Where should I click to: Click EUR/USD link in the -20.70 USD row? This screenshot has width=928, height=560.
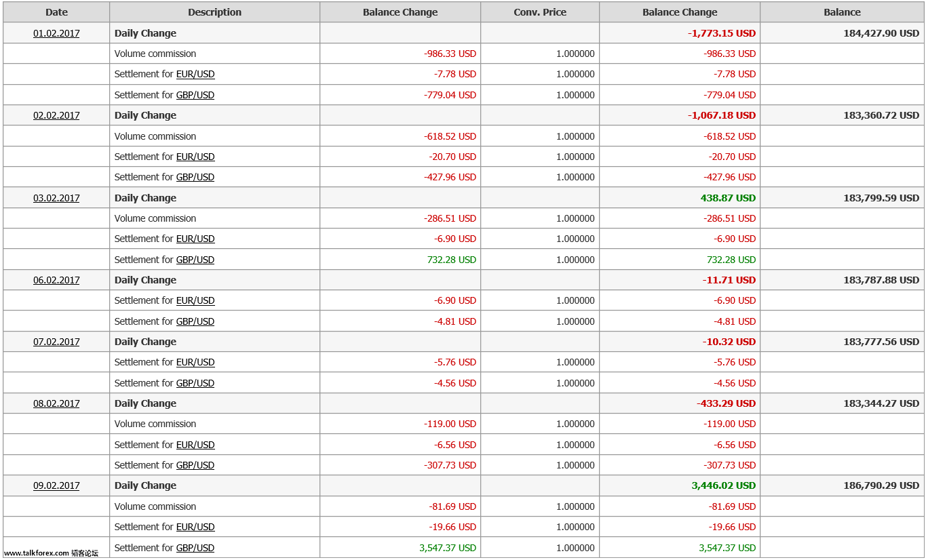(195, 157)
